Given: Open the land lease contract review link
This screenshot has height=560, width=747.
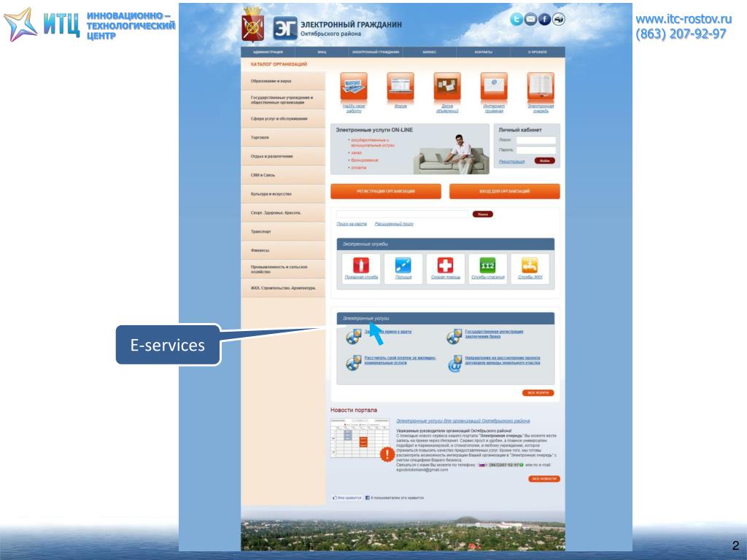Looking at the screenshot, I should (x=503, y=360).
